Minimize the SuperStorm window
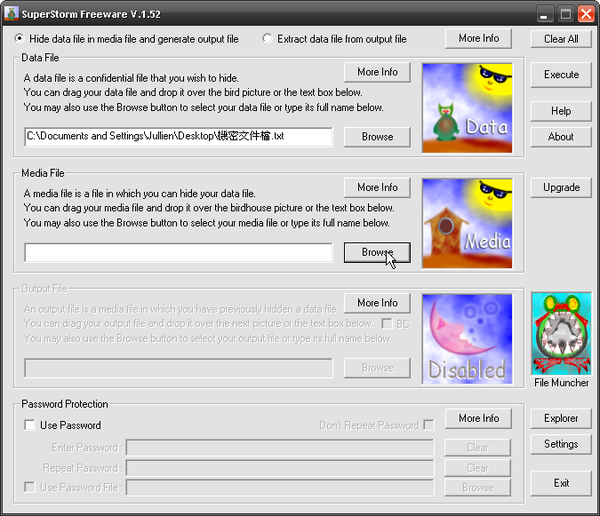The image size is (600, 516). [545, 14]
